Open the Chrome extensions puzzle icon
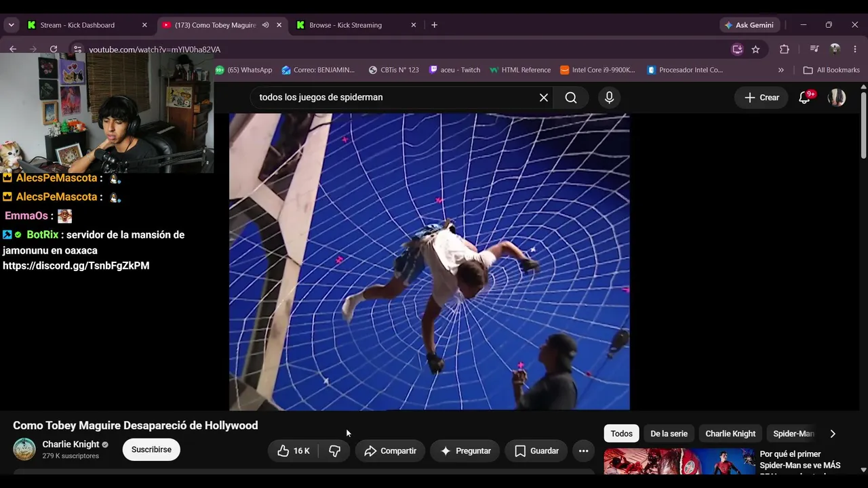The height and width of the screenshot is (488, 868). tap(785, 49)
